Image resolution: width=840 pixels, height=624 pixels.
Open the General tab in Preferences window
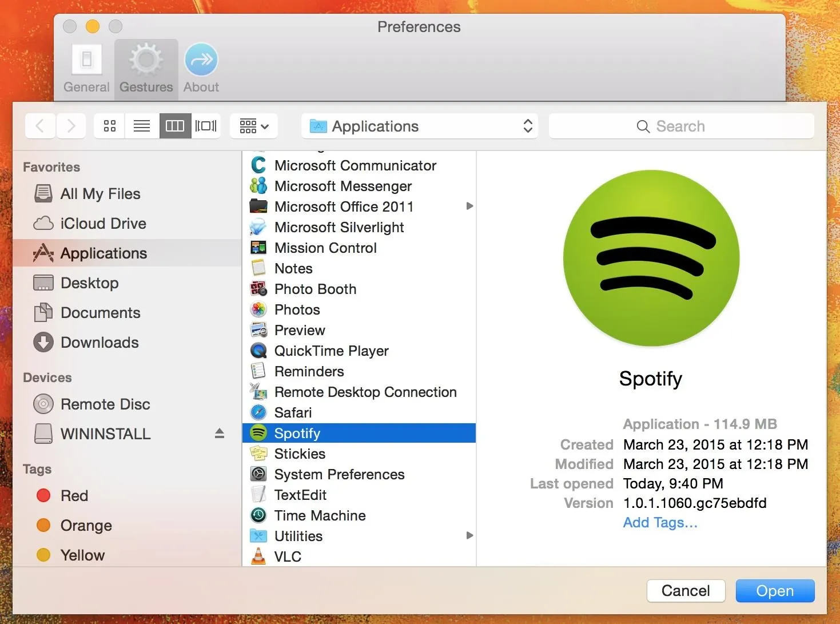86,68
